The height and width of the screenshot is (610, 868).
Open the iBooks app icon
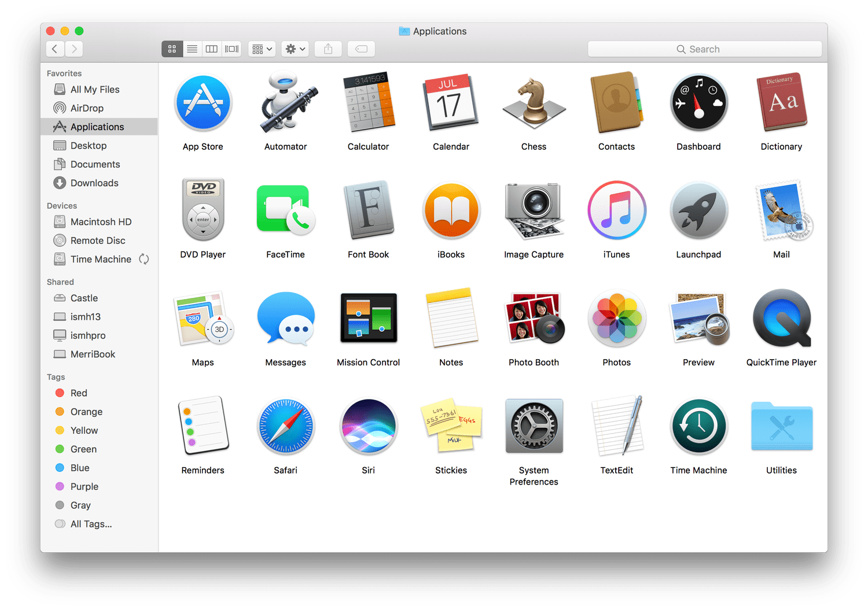click(451, 210)
